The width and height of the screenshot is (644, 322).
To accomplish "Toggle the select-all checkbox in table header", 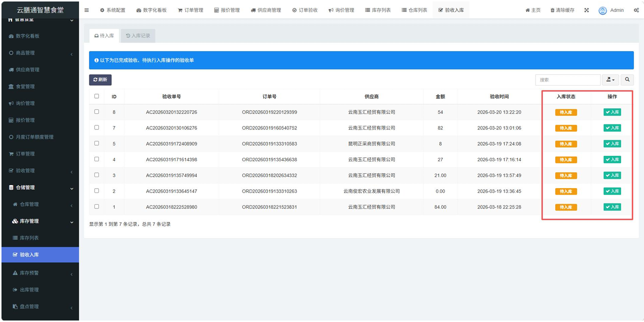I will pyautogui.click(x=96, y=96).
